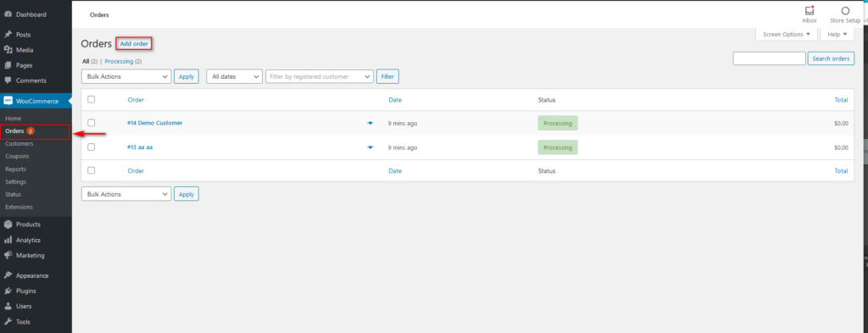Image resolution: width=868 pixels, height=333 pixels.
Task: Sort by Order column in header
Action: pos(136,100)
